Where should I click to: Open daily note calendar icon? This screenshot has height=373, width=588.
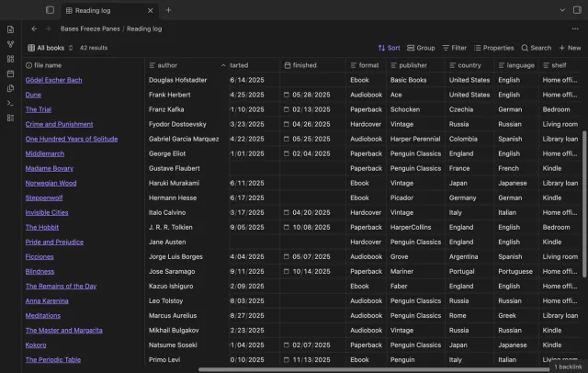point(10,73)
